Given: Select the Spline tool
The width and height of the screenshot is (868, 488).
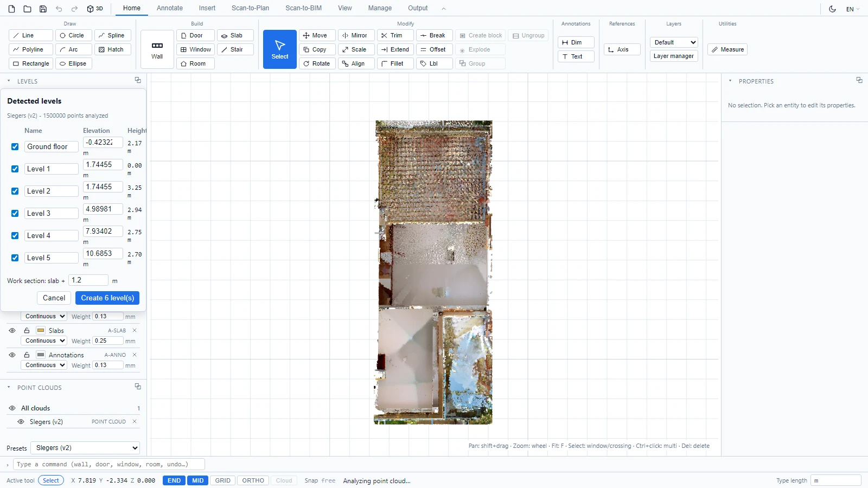Looking at the screenshot, I should pos(113,35).
